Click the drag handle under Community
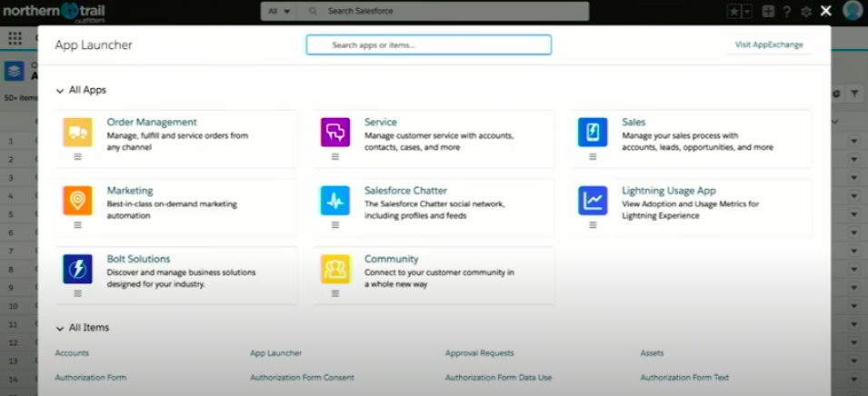Screen dimensions: 868x396 [x=334, y=293]
